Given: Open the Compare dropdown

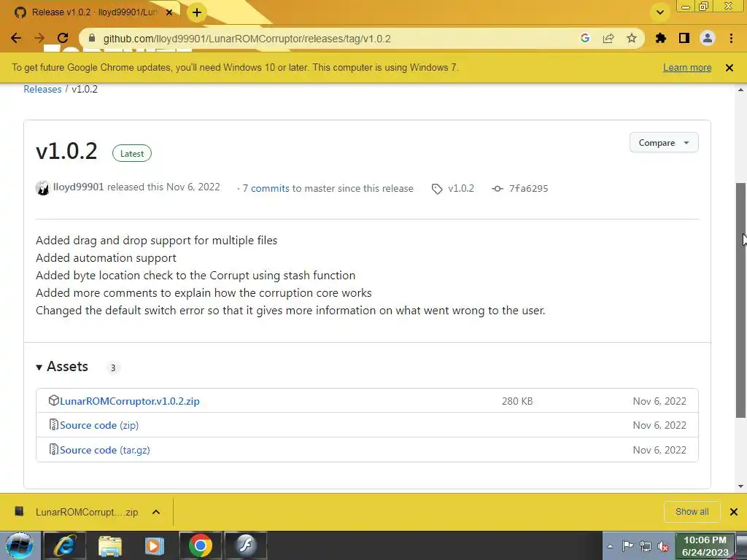Looking at the screenshot, I should (664, 142).
